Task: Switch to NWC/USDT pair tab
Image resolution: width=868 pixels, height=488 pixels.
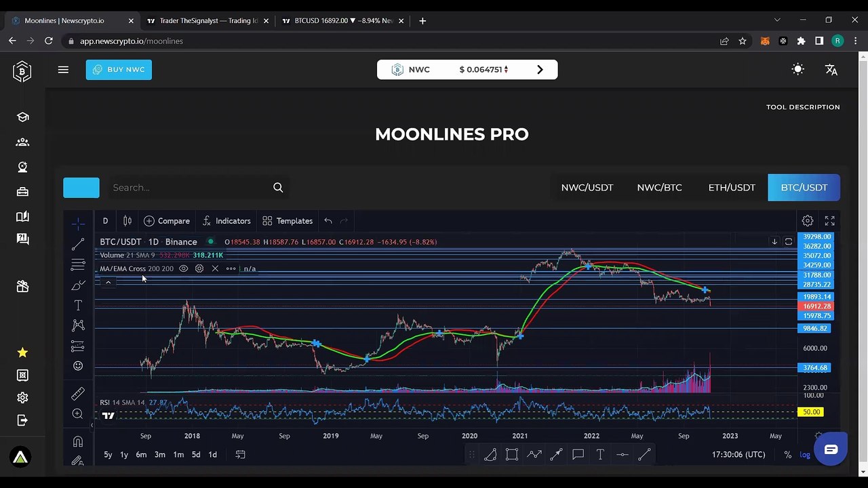Action: tap(587, 188)
